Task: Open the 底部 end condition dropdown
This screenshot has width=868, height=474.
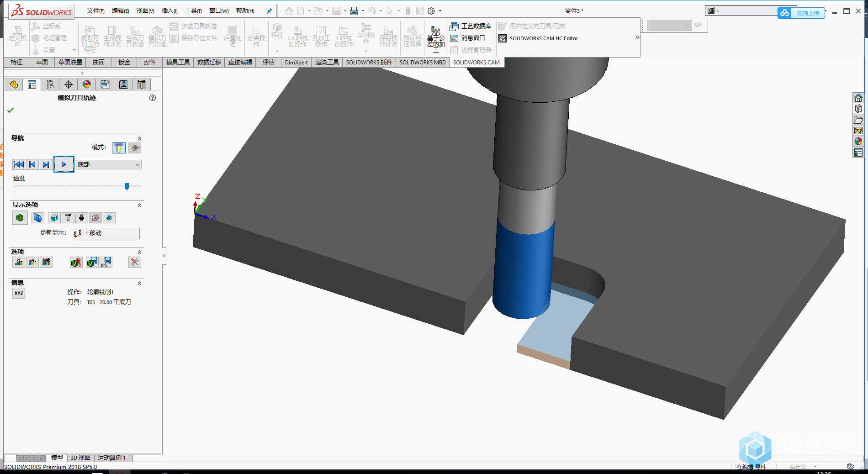Action: (x=109, y=164)
